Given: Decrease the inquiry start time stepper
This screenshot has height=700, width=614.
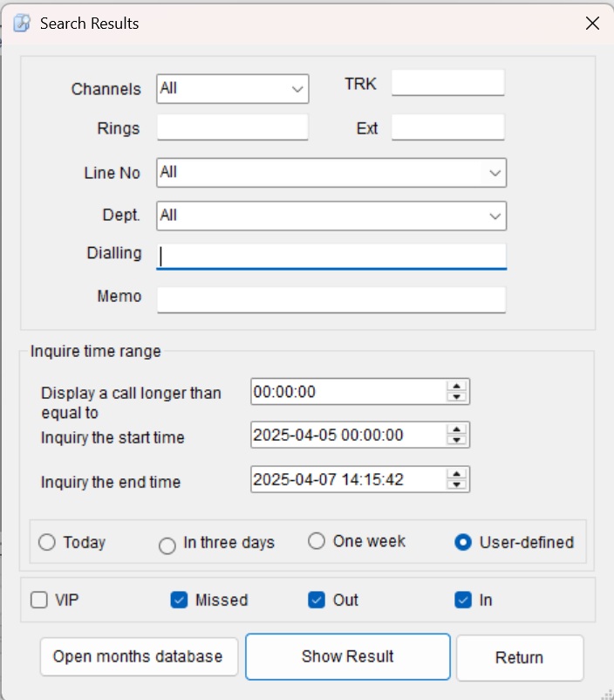Looking at the screenshot, I should [455, 440].
